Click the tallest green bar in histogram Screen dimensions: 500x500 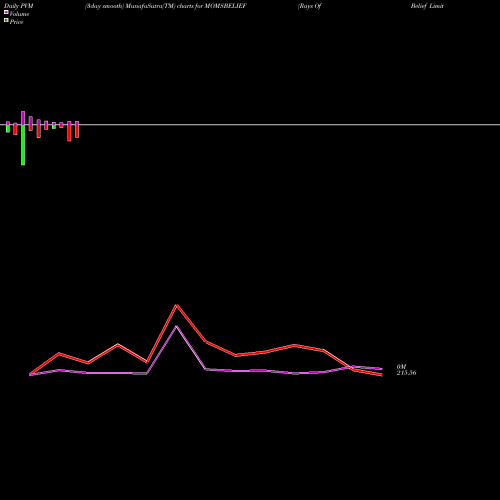pyautogui.click(x=23, y=145)
